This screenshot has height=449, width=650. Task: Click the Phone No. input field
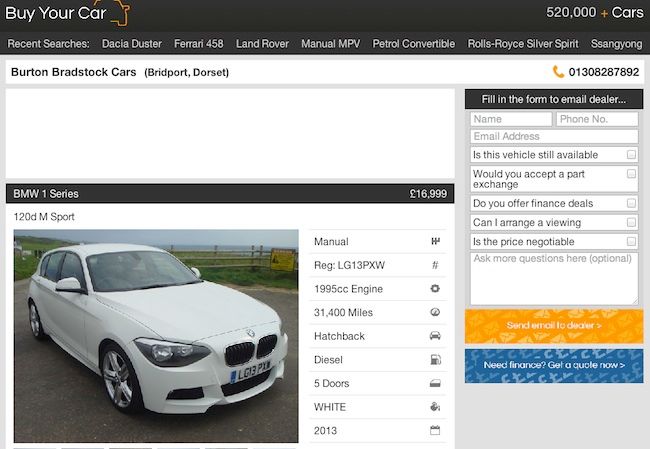[x=597, y=119]
